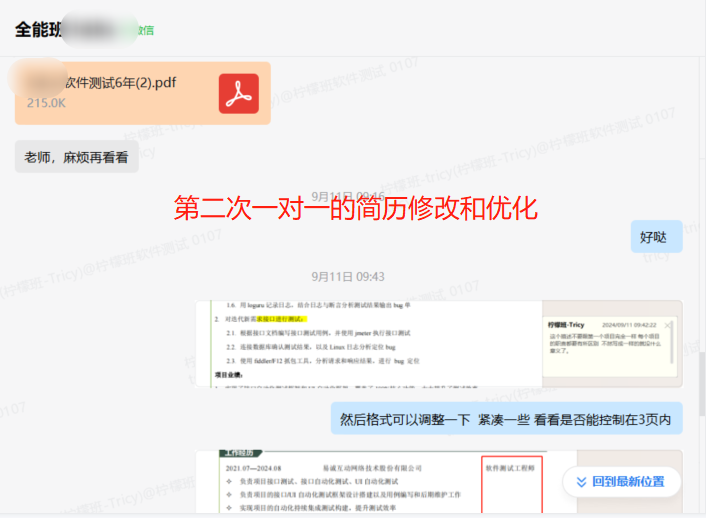Click the red-boxed 软件测试工程师 text
This screenshot has width=706, height=518.
tap(511, 467)
